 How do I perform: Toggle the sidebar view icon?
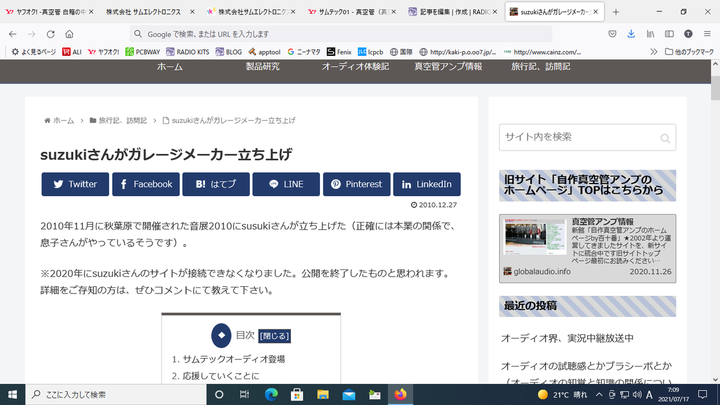click(x=669, y=34)
